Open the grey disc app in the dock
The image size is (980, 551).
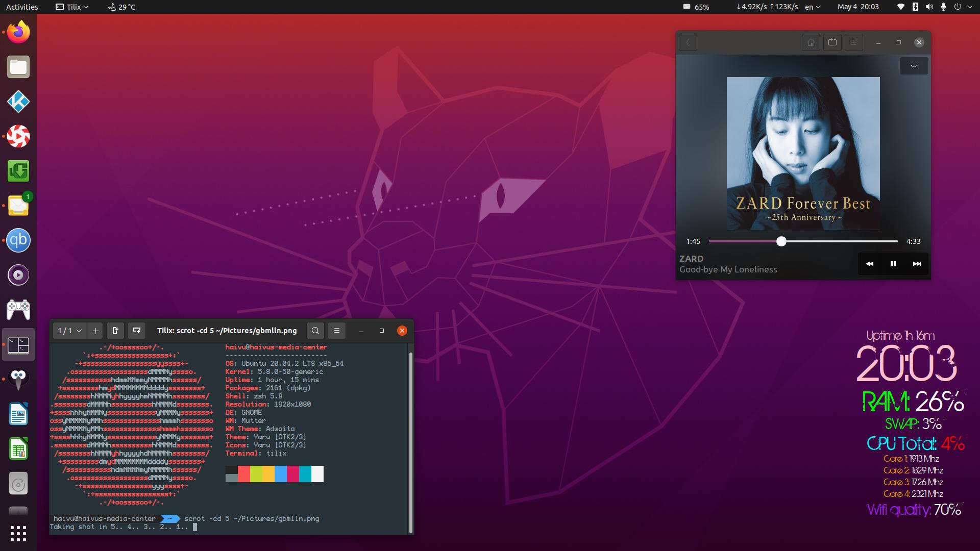[x=18, y=484]
